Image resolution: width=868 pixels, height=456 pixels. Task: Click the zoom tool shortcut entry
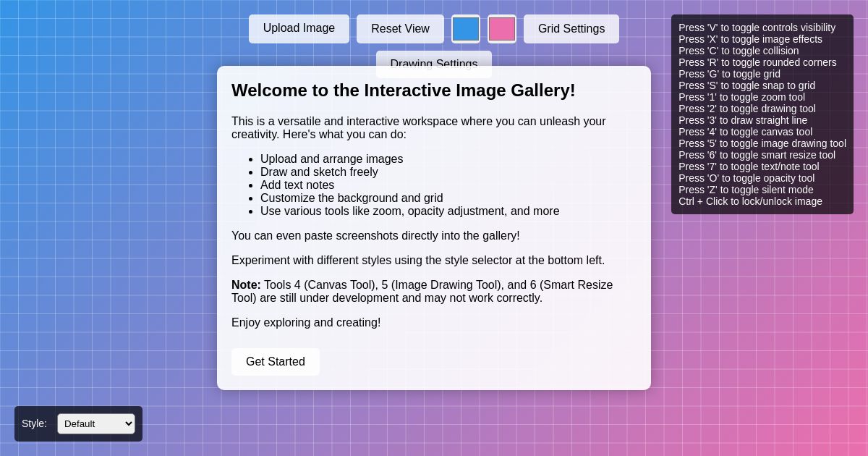[x=741, y=97]
